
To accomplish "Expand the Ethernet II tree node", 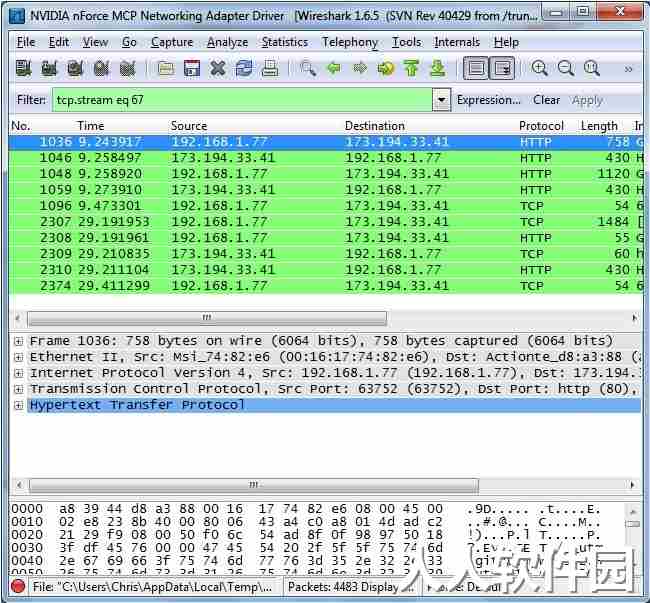I will coord(18,357).
